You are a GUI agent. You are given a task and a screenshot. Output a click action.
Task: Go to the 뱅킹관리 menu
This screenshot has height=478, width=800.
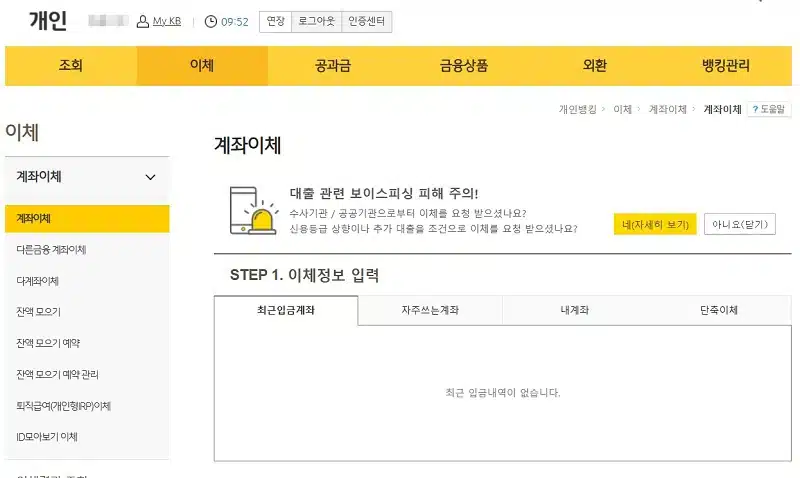click(x=726, y=66)
